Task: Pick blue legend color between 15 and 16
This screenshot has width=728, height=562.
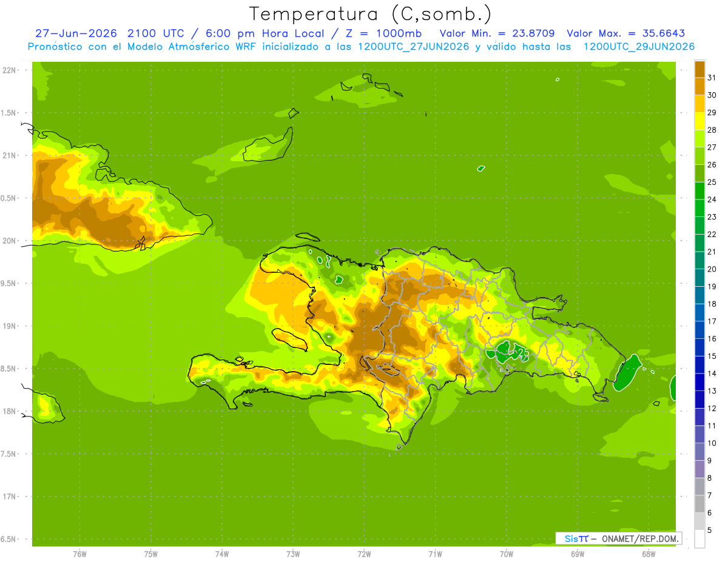Action: coord(699,347)
